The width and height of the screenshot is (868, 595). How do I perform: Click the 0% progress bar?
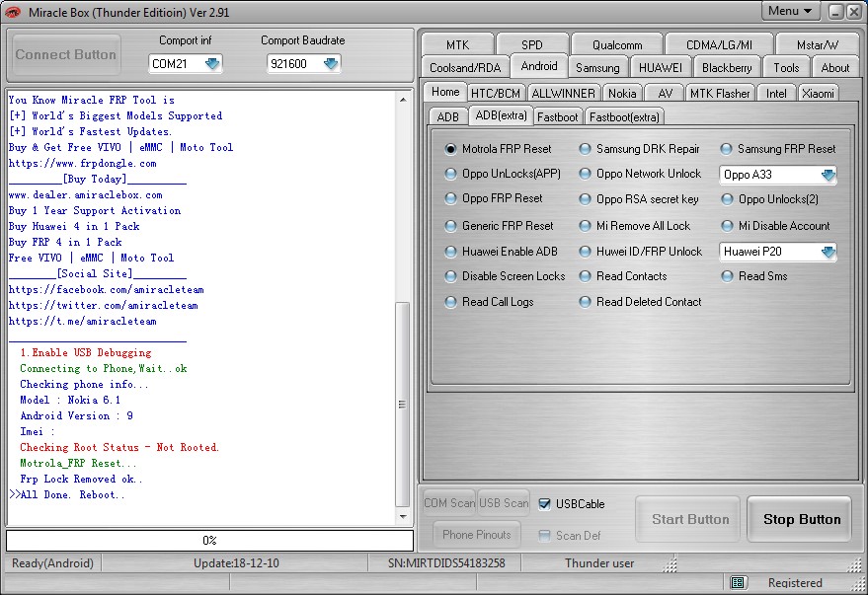click(x=209, y=541)
